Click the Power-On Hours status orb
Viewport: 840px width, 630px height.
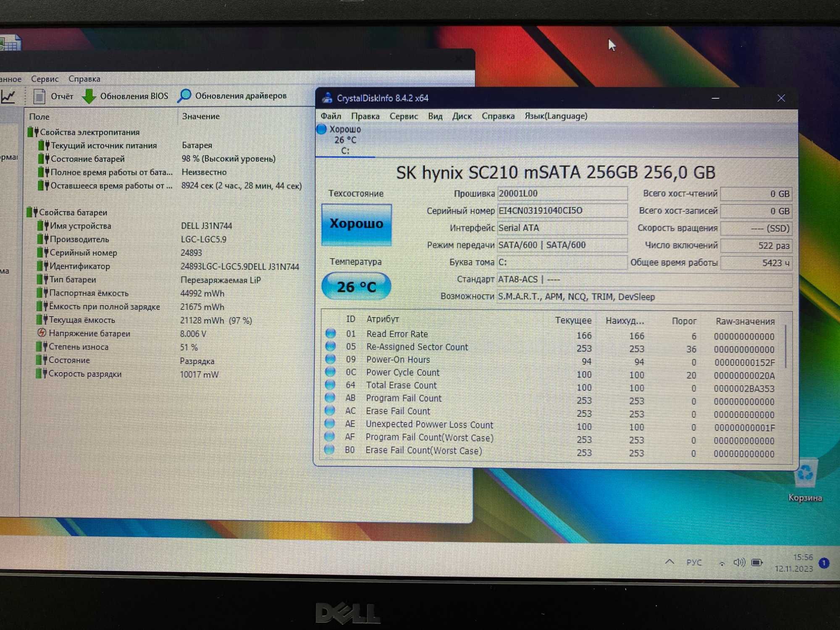click(x=331, y=359)
